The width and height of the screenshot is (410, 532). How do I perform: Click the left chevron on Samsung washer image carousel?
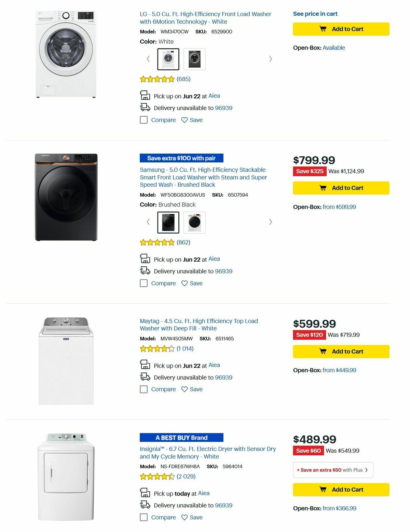pos(148,222)
